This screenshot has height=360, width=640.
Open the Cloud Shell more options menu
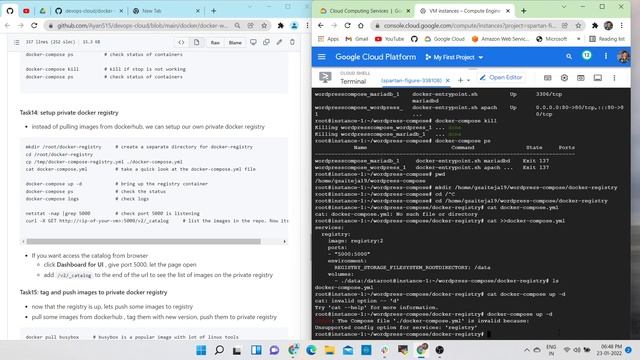(x=614, y=78)
